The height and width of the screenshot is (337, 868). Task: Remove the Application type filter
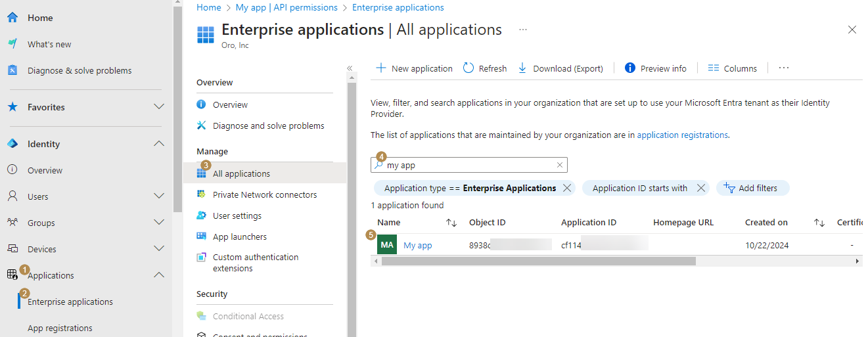pyautogui.click(x=566, y=188)
